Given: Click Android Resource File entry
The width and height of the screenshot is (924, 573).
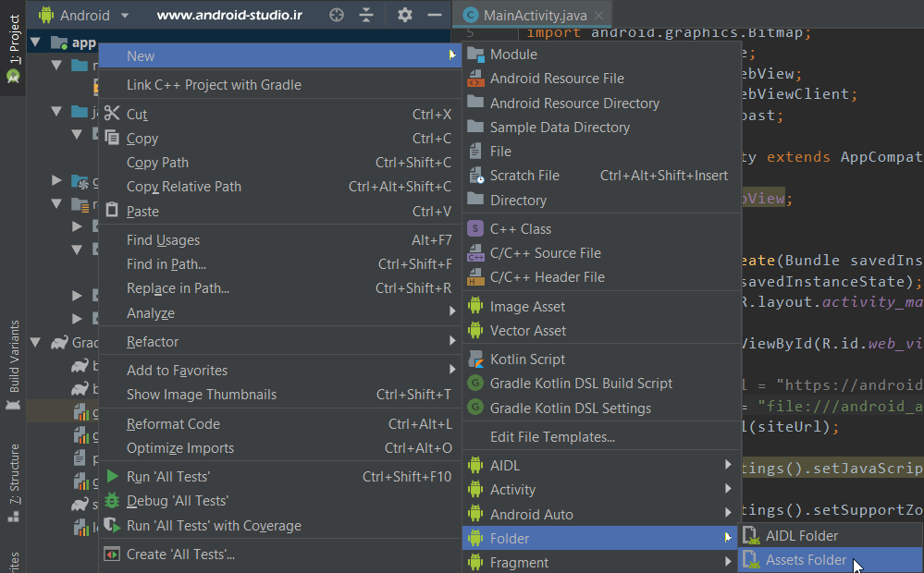Looking at the screenshot, I should tap(557, 79).
